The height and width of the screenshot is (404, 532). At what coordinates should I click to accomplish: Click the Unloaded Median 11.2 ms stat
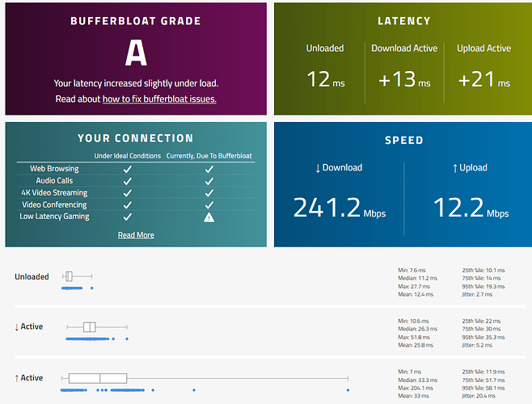(x=418, y=278)
